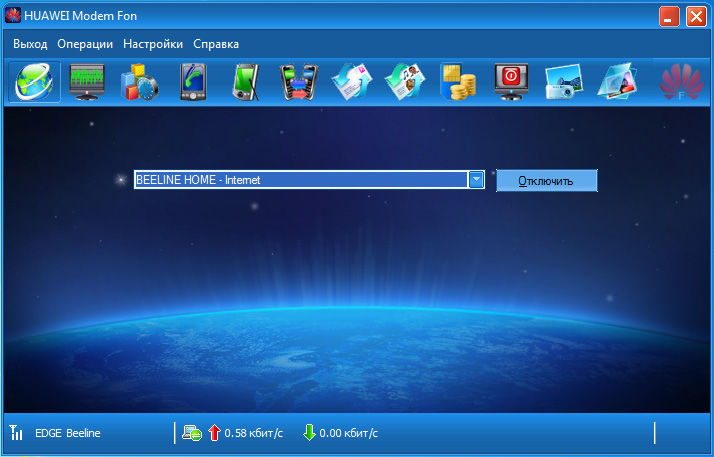Click the signal strength antenna icon
Image resolution: width=714 pixels, height=457 pixels.
click(x=16, y=432)
